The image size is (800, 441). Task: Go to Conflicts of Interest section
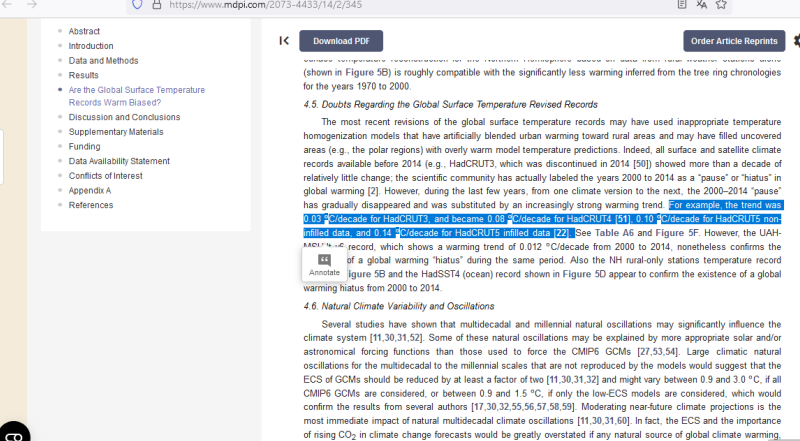point(106,176)
